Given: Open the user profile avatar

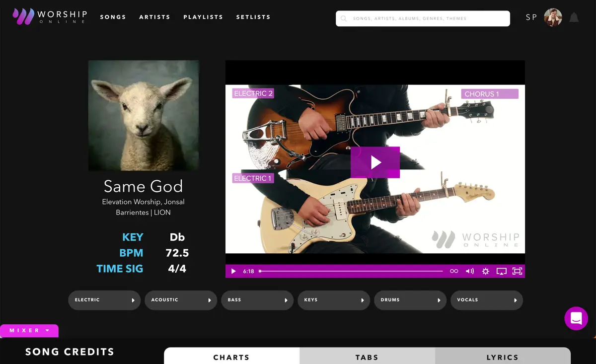Looking at the screenshot, I should [553, 17].
